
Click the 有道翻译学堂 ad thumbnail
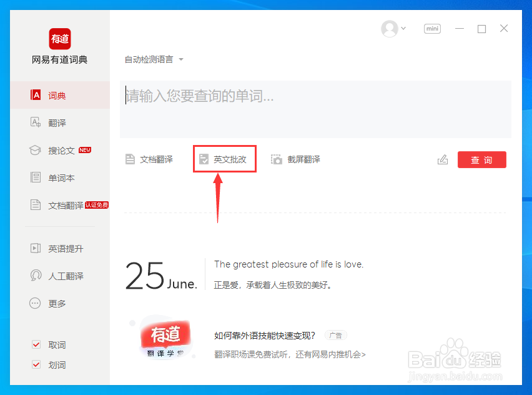coord(165,337)
